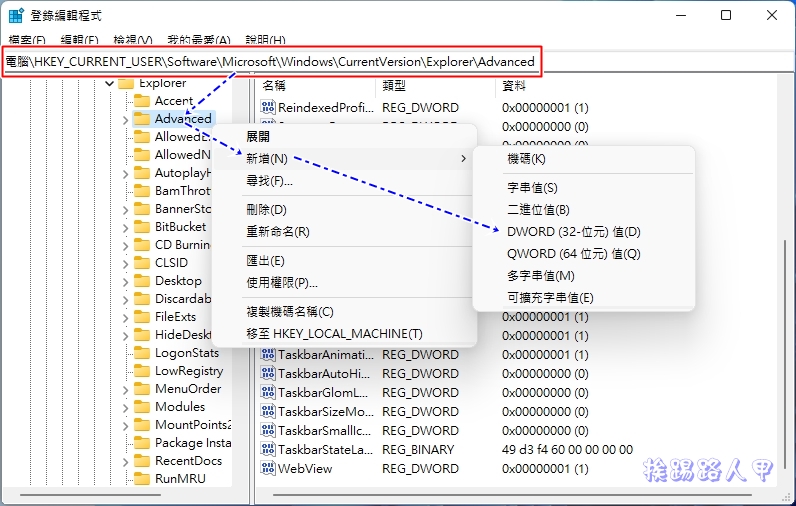Click the binary icon of TaskbarStateLa... value
The height and width of the screenshot is (506, 796).
(268, 449)
